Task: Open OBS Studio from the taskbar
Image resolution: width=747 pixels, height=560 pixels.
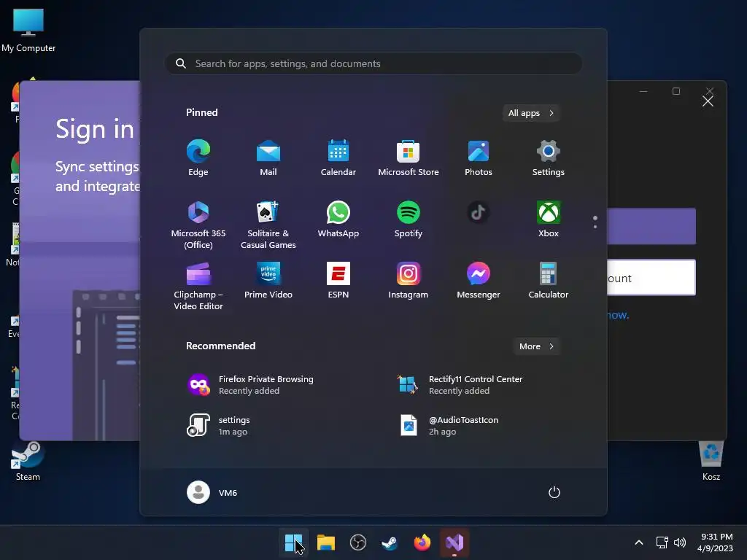Action: (x=357, y=542)
